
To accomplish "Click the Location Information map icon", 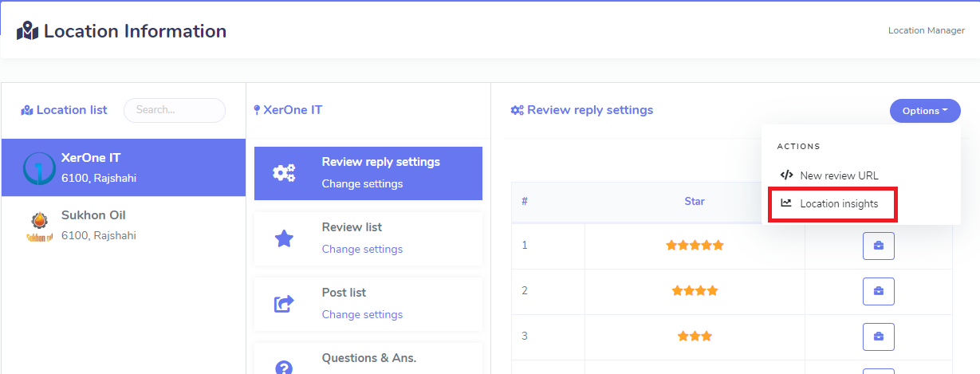I will pos(27,32).
